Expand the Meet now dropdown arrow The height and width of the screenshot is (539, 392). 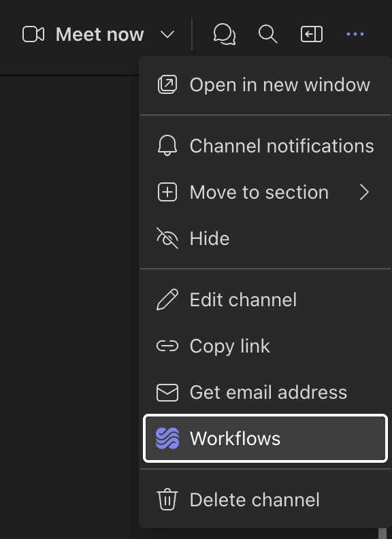[167, 35]
